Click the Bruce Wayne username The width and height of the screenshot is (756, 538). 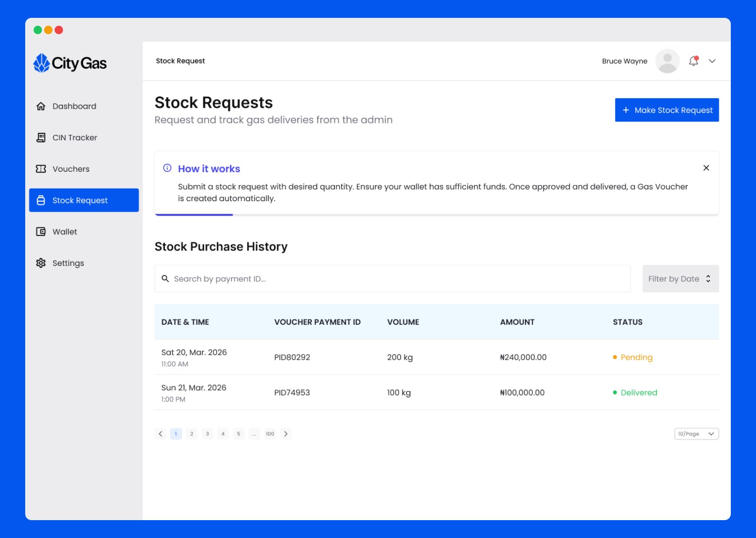pos(625,61)
